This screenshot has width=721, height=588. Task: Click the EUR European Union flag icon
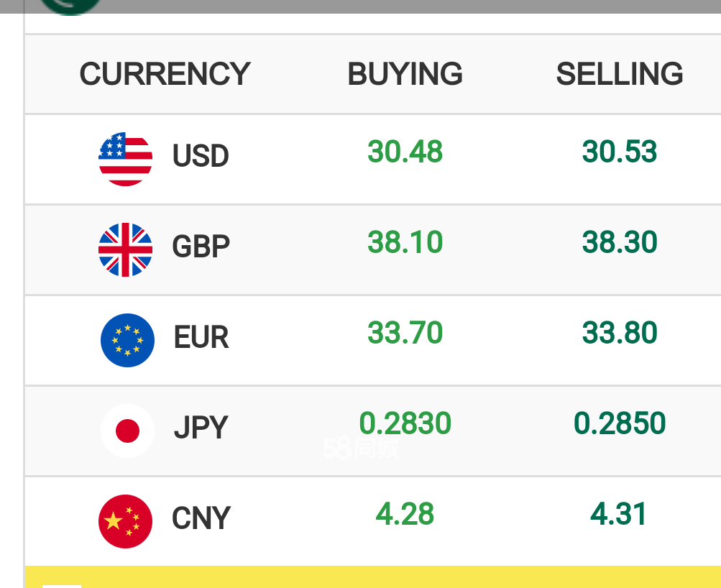point(127,340)
